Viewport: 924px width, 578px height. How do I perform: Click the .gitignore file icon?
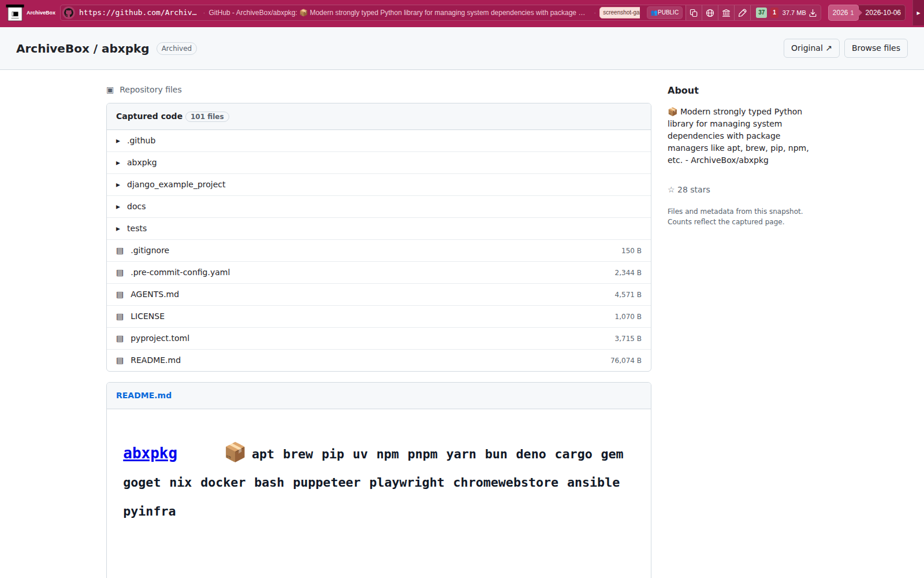[120, 251]
